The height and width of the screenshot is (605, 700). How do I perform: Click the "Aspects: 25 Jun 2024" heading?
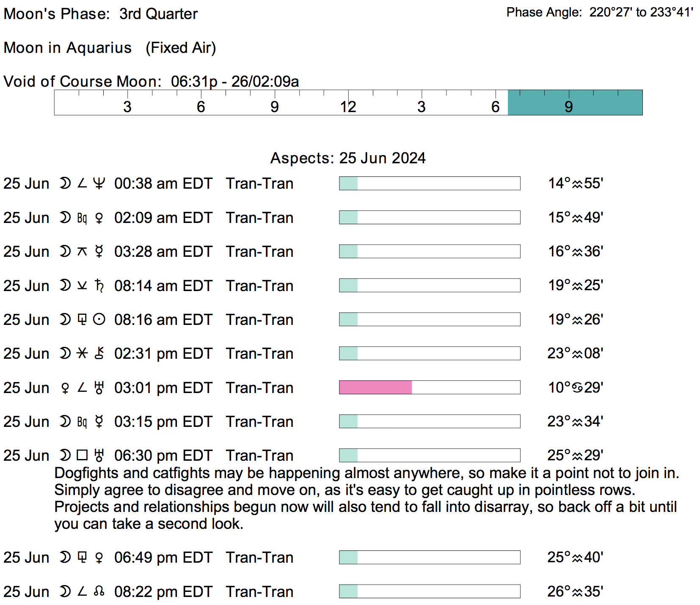pyautogui.click(x=348, y=158)
